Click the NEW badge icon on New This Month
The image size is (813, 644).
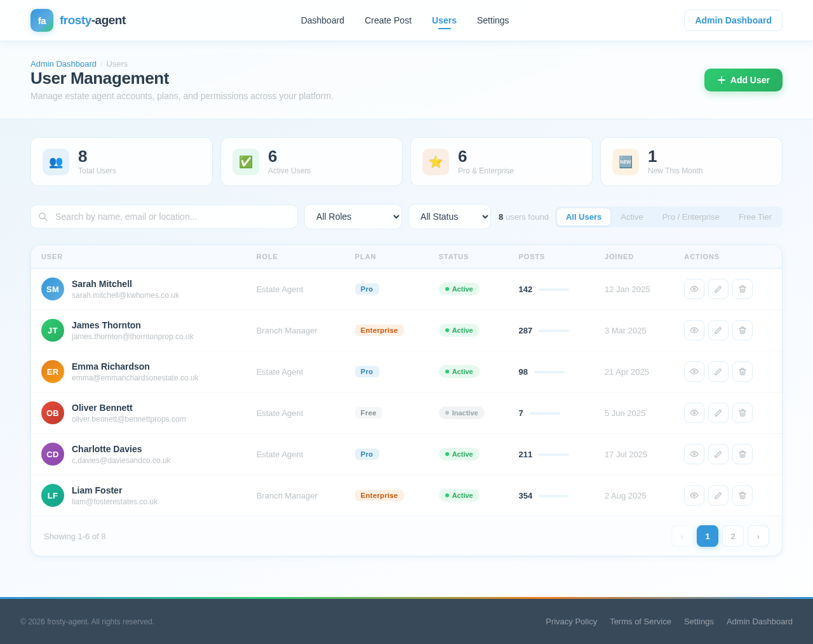pos(625,162)
